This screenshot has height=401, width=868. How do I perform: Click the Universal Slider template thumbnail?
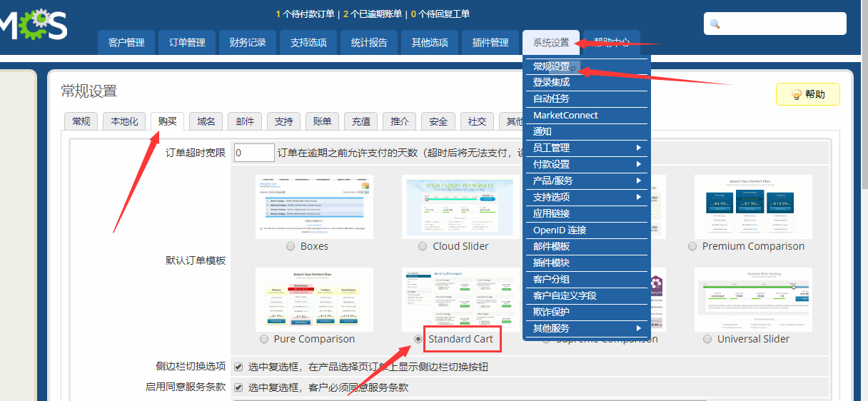point(753,299)
